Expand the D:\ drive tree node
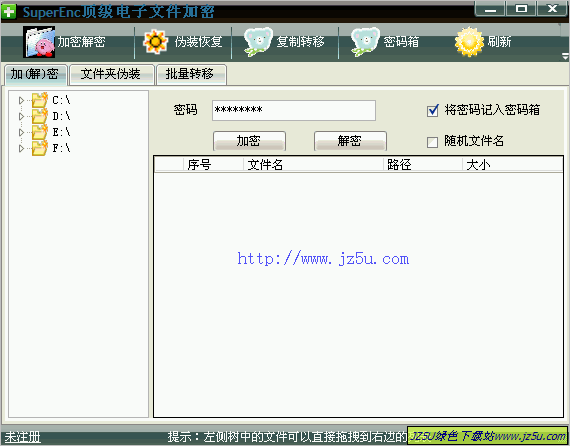Image resolution: width=570 pixels, height=446 pixels. pyautogui.click(x=21, y=116)
